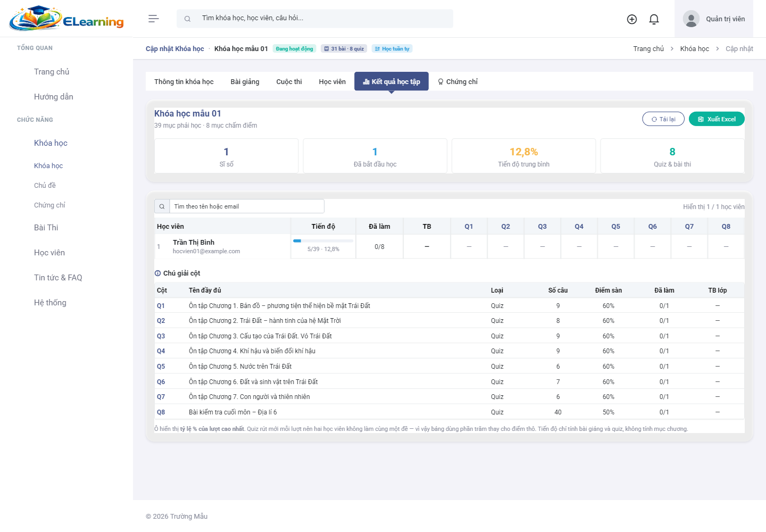Switch to the Chứng chỉ tab
Screen dimensions: 766x532
point(457,82)
